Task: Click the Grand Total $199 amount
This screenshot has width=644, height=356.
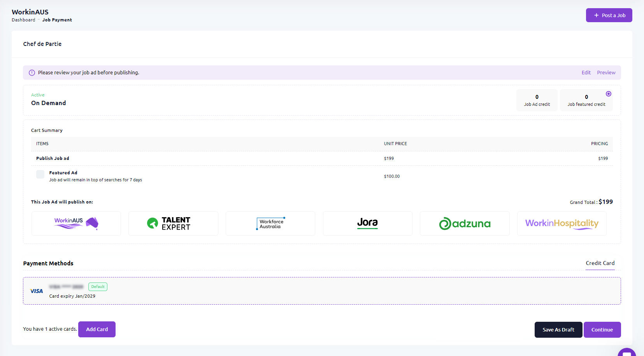Action: [605, 202]
